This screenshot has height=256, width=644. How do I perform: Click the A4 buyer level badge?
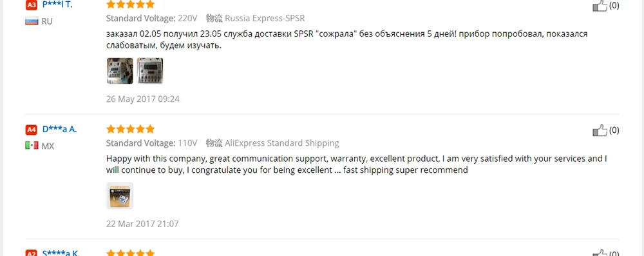click(x=31, y=130)
